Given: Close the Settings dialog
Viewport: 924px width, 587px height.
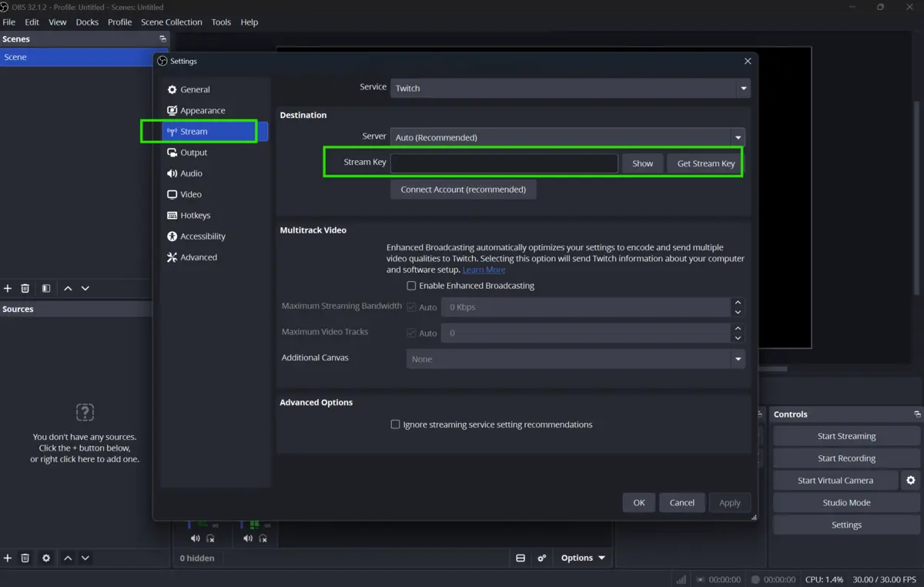Looking at the screenshot, I should 748,61.
